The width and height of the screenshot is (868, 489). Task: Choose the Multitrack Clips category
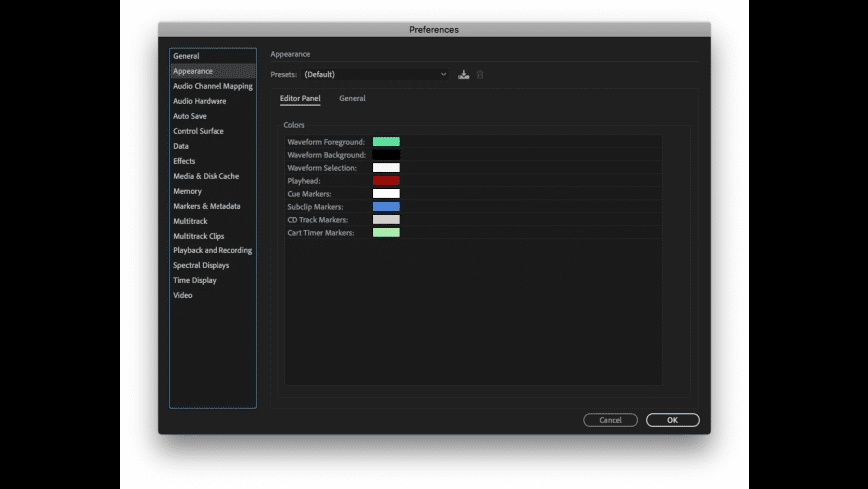[x=199, y=236]
